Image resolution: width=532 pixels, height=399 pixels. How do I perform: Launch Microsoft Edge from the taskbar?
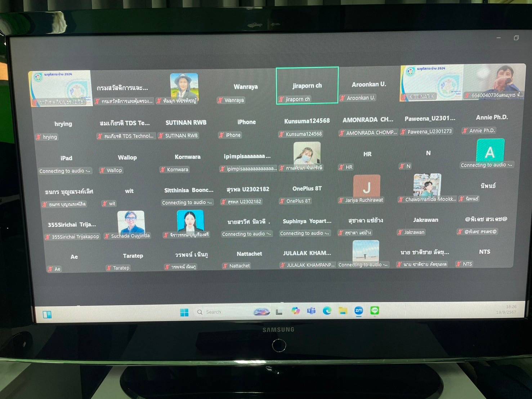tap(327, 311)
